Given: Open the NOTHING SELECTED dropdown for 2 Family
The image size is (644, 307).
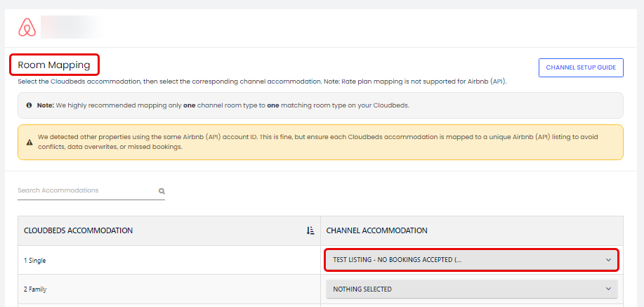Looking at the screenshot, I should point(464,289).
